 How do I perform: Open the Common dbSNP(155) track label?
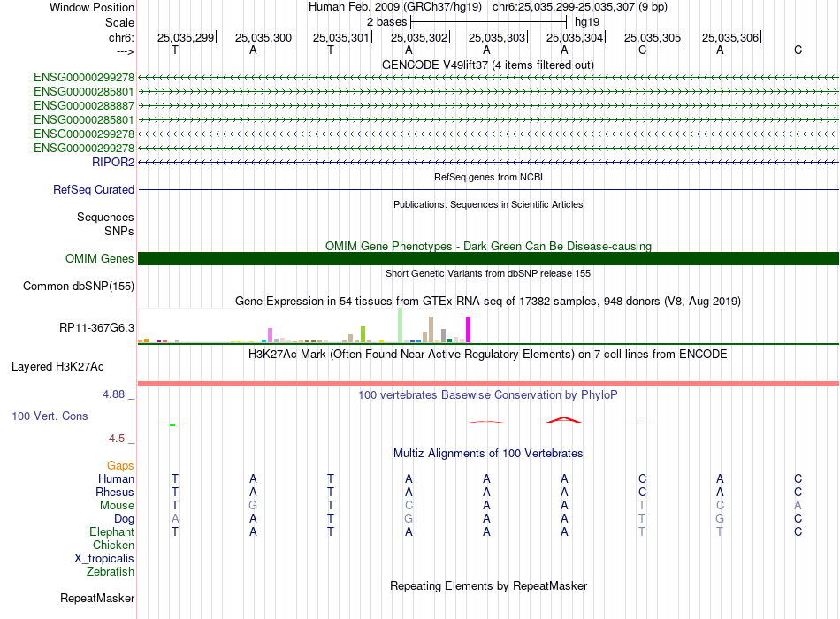pyautogui.click(x=79, y=287)
